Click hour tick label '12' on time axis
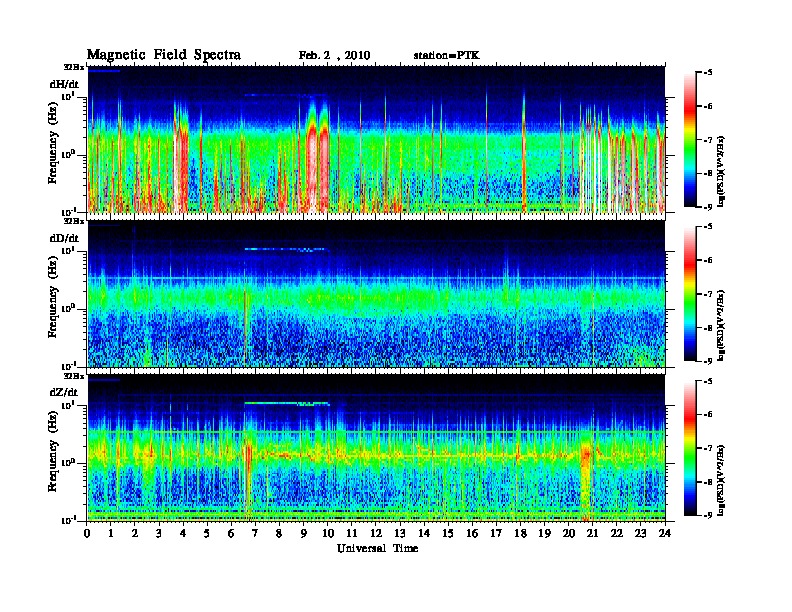 click(376, 533)
